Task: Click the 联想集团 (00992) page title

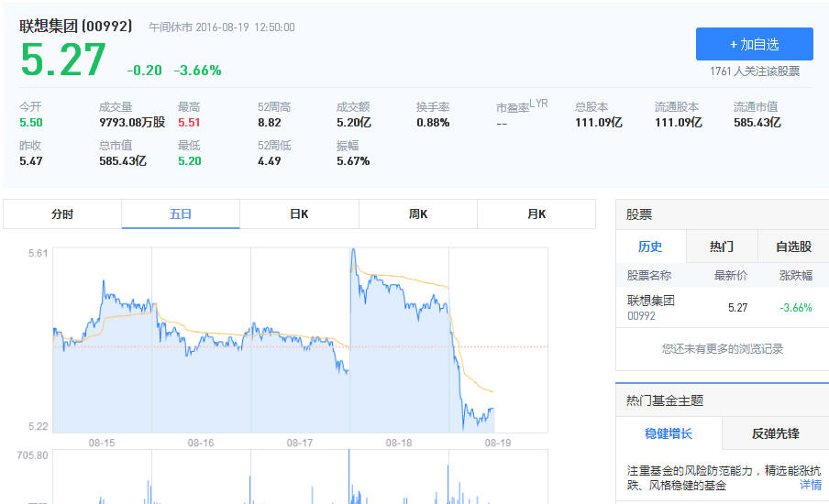Action: click(x=76, y=27)
